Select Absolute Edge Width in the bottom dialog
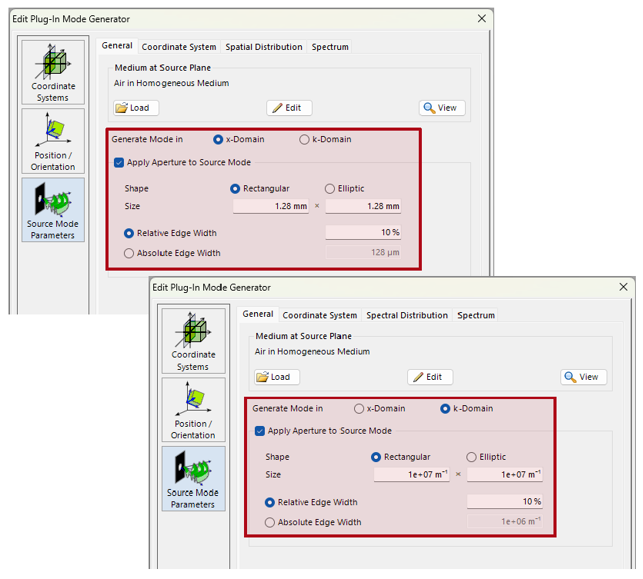The width and height of the screenshot is (643, 579). [x=270, y=522]
